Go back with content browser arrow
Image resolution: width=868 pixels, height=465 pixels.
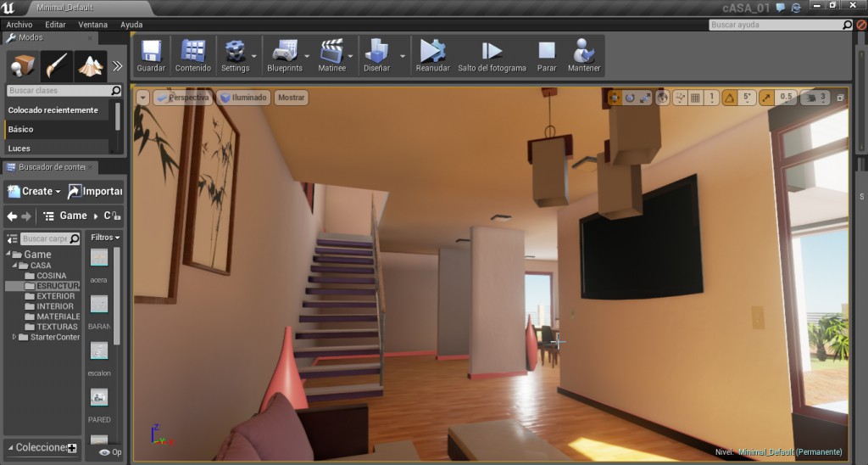click(12, 216)
